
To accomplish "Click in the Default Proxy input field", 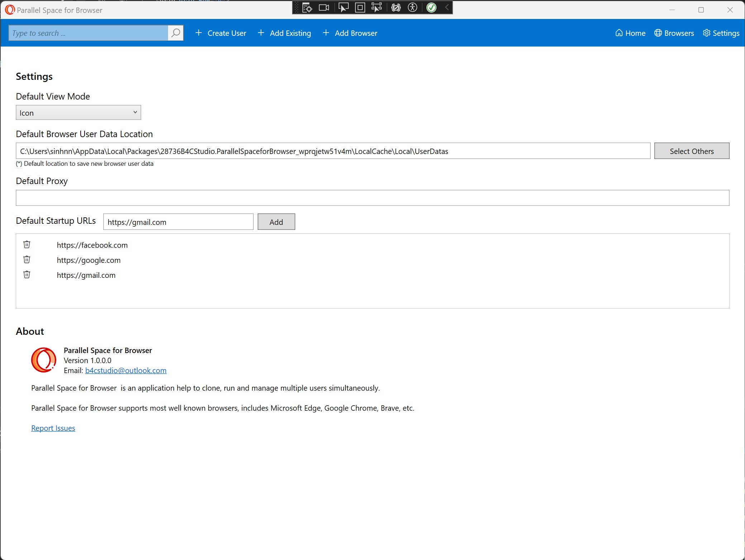I will (372, 198).
